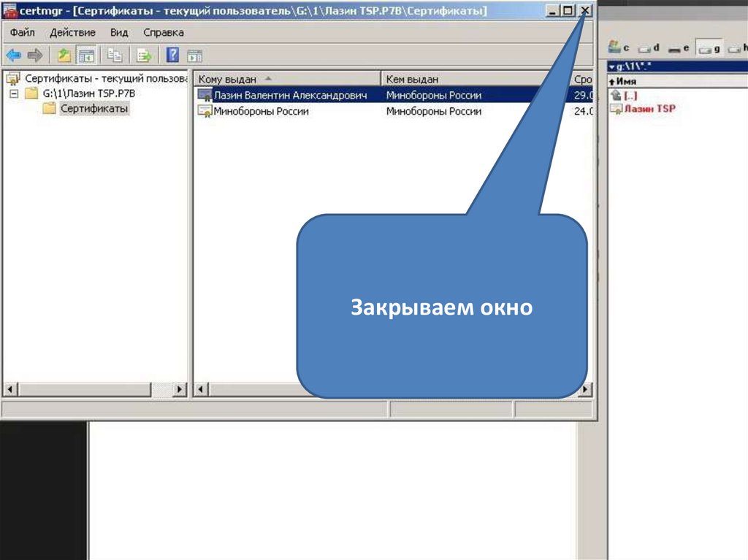This screenshot has width=748, height=560.
Task: Go up one level with folder icon
Action: [x=64, y=55]
